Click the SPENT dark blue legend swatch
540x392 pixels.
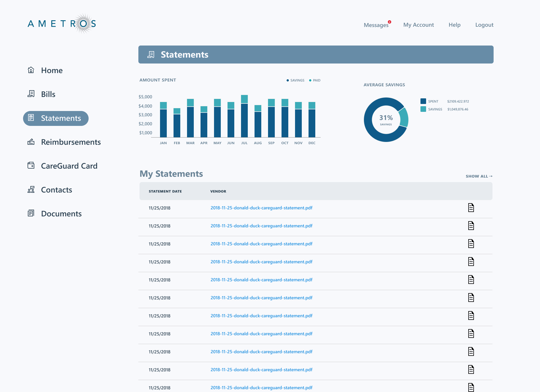tap(423, 101)
